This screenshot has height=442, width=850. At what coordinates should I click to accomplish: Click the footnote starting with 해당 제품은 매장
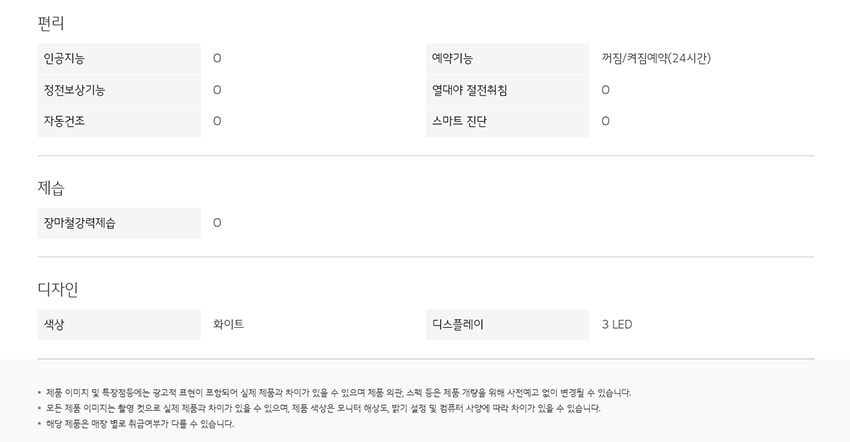[140, 424]
